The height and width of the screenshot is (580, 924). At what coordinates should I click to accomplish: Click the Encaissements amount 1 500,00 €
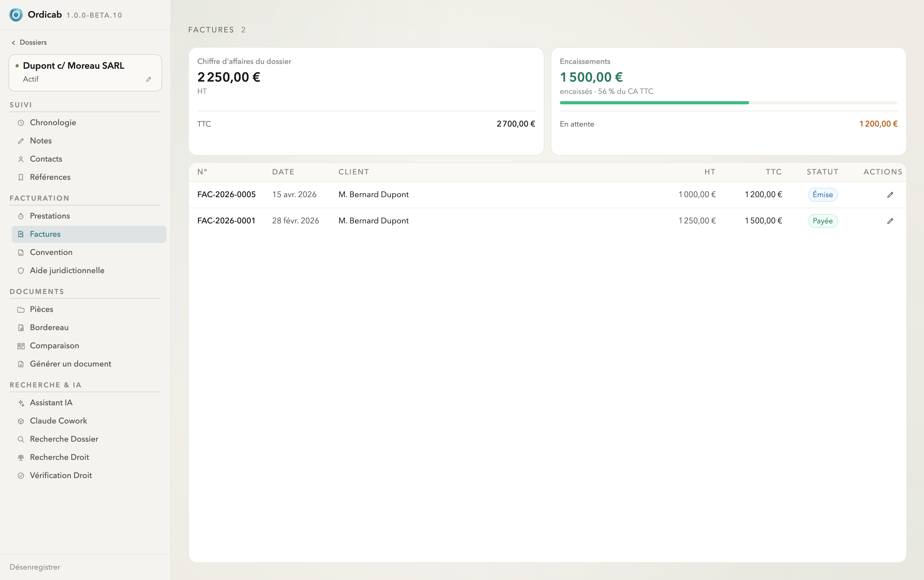[x=591, y=77]
